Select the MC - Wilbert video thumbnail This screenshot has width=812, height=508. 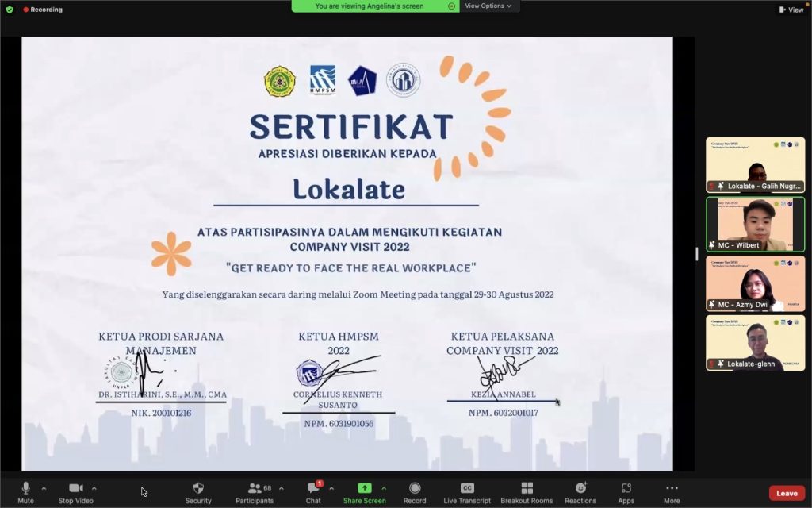click(x=755, y=225)
